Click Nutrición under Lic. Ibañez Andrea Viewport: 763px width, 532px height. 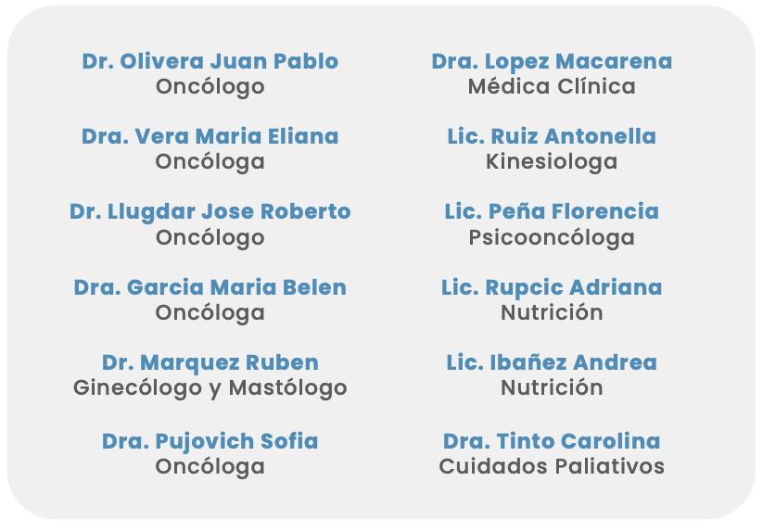coord(552,388)
